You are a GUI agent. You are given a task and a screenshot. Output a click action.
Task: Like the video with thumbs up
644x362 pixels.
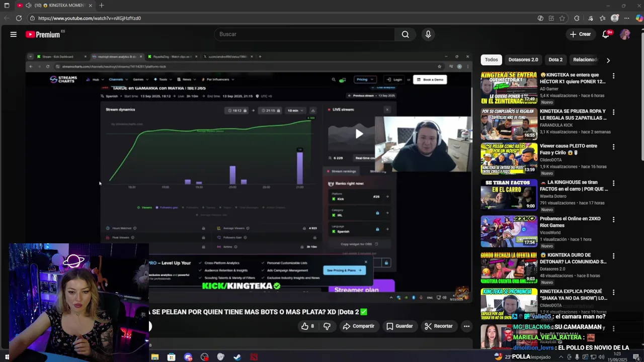click(x=307, y=326)
